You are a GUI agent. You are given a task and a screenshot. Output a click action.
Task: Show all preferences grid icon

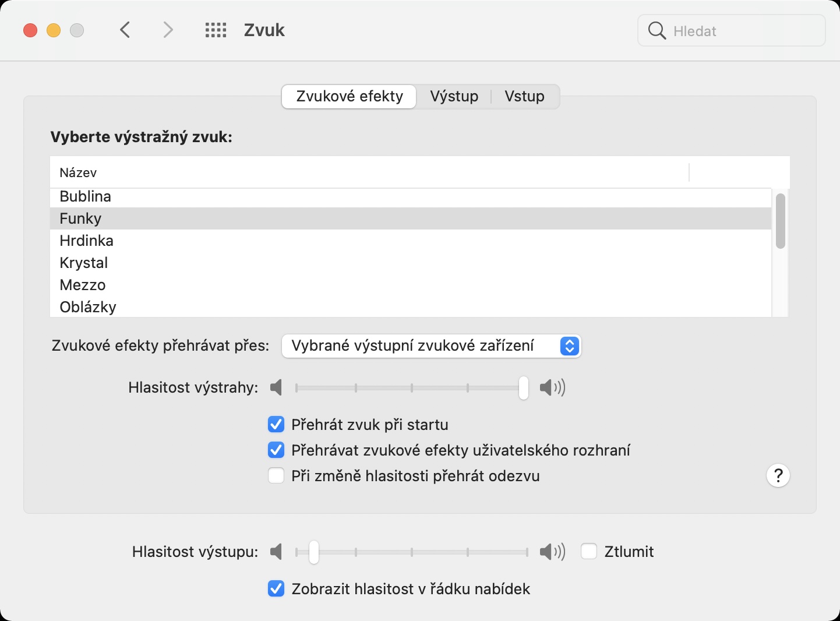(216, 30)
